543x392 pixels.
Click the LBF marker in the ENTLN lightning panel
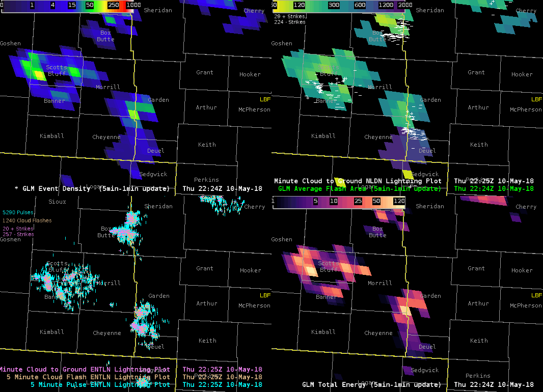point(265,295)
